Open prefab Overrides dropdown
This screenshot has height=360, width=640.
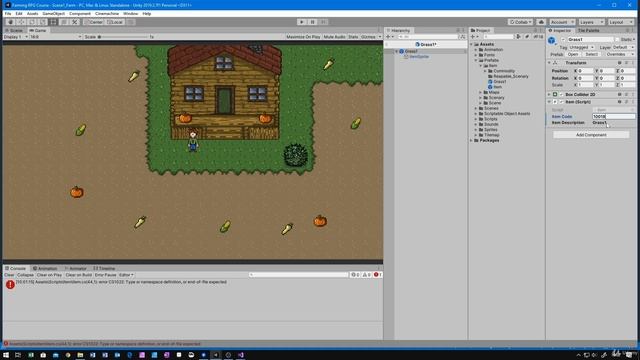(619, 54)
